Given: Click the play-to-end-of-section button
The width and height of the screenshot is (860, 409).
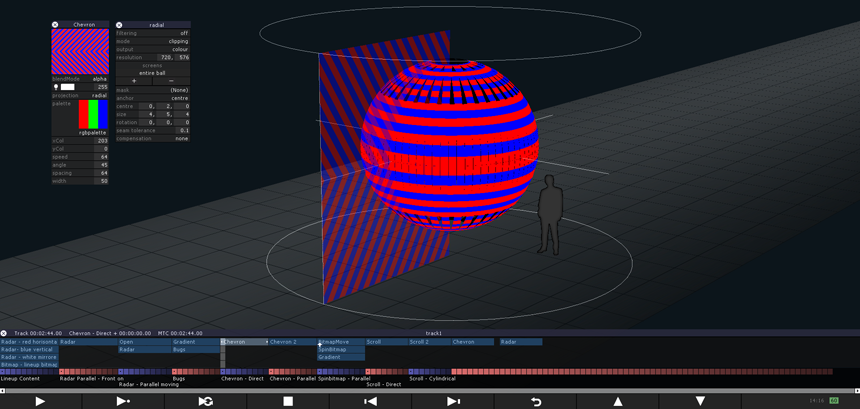Looking at the screenshot, I should click(x=123, y=401).
